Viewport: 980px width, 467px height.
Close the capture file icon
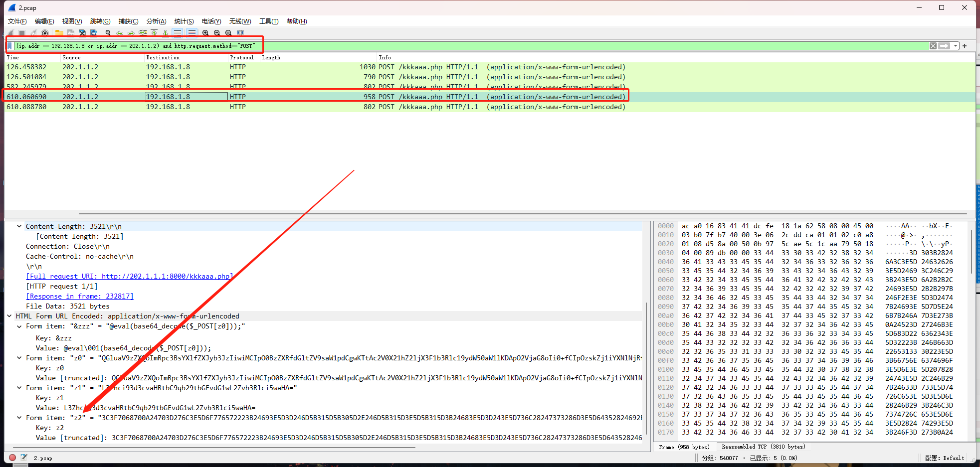click(82, 33)
